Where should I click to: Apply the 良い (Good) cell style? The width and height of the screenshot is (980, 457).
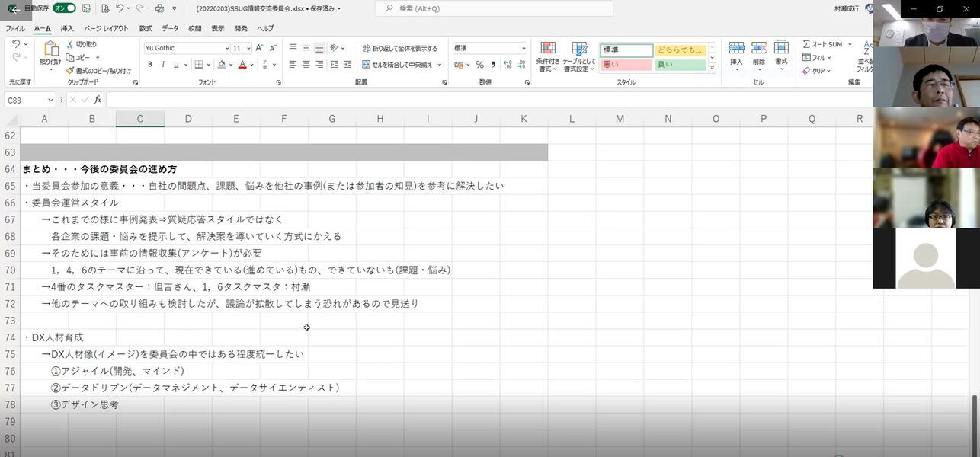point(681,65)
